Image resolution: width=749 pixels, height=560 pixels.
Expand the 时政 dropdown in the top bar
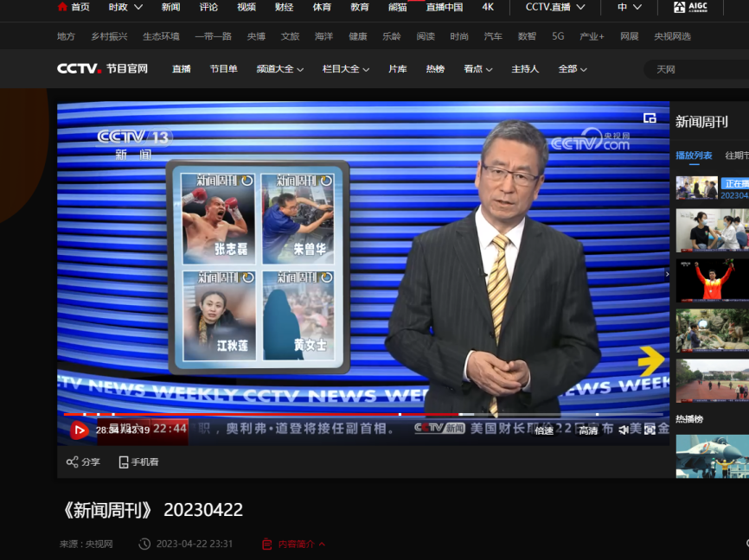(x=125, y=7)
